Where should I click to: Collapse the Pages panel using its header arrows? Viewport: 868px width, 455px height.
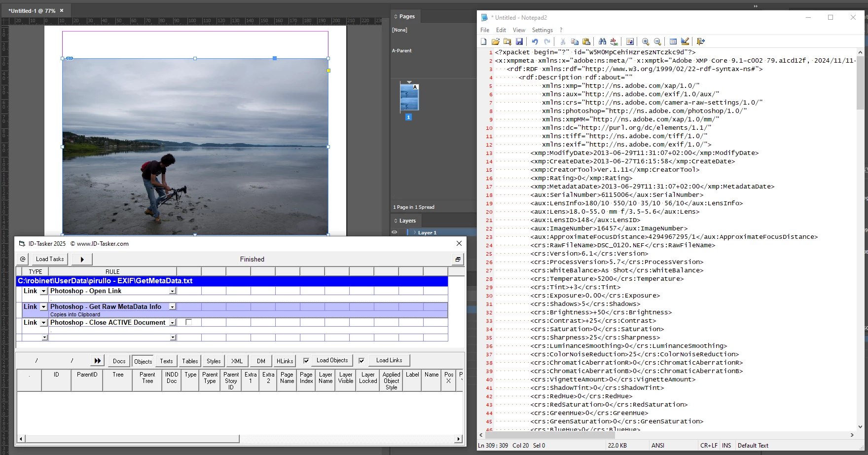(396, 16)
